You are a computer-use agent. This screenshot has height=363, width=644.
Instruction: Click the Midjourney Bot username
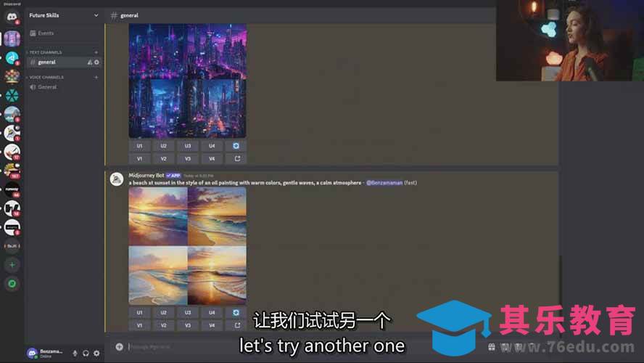pos(146,176)
